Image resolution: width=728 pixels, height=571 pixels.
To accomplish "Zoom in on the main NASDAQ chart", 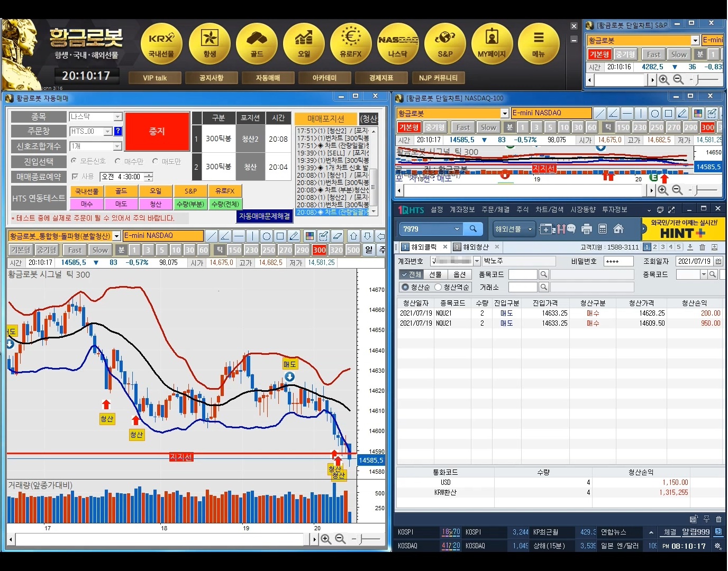I will (x=326, y=539).
